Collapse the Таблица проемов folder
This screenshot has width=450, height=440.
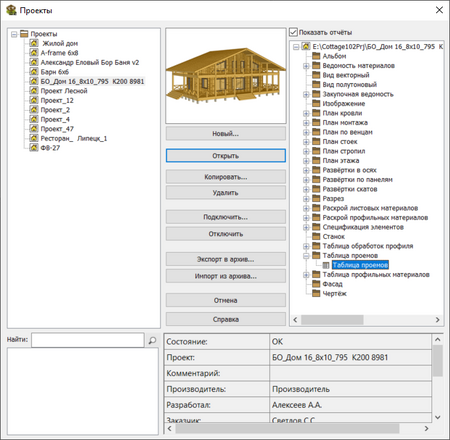click(306, 256)
